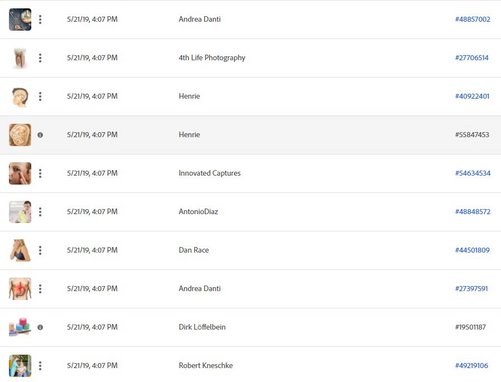Viewport: 501px width, 382px height.
Task: Click the info icon on Henrie #55847453 row
Action: click(x=40, y=135)
